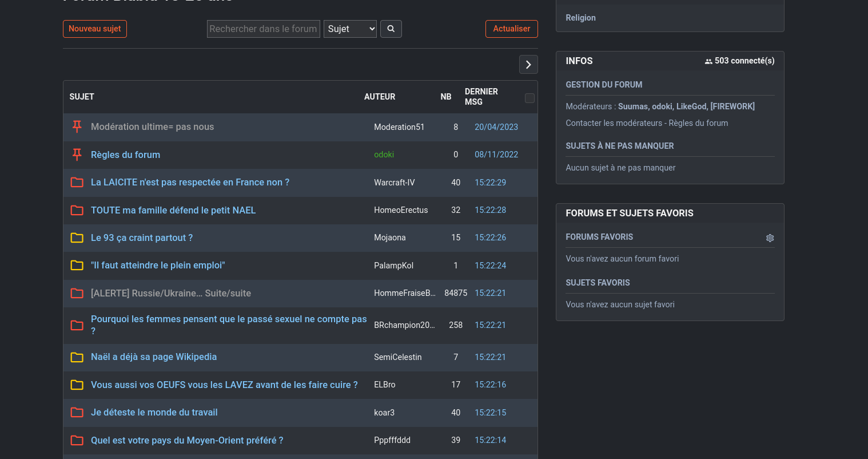Open forum favorites settings gear
868x459 pixels.
[770, 238]
